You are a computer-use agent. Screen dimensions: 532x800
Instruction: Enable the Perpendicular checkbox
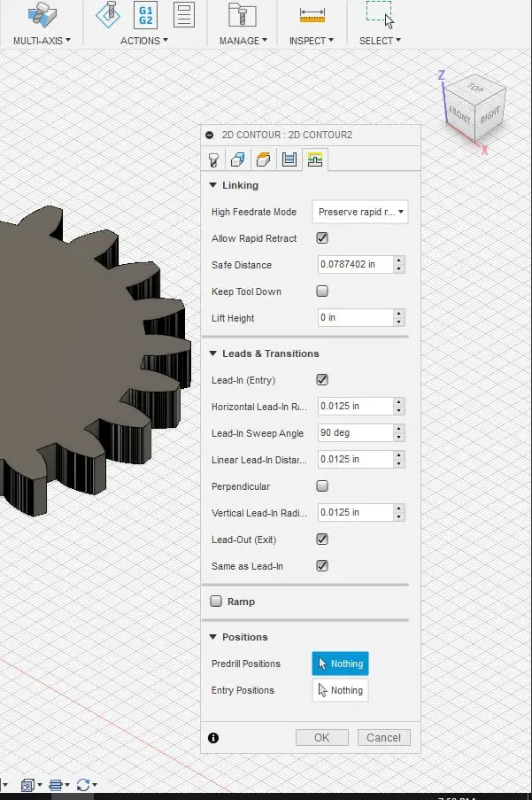tap(322, 486)
